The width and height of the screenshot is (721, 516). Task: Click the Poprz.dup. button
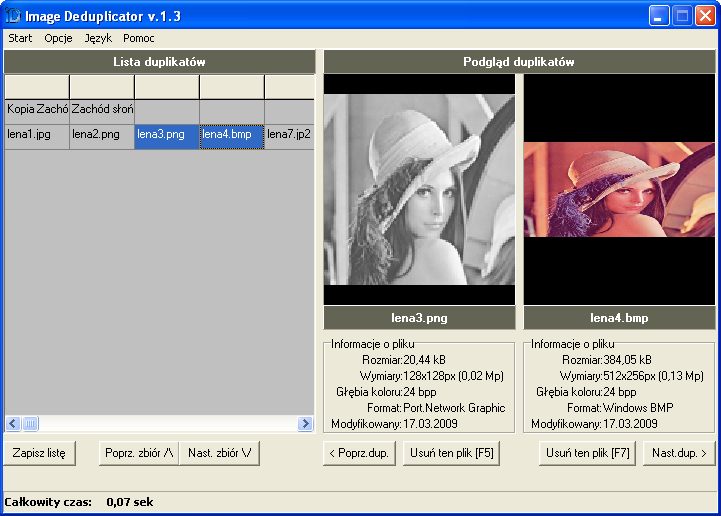click(x=359, y=453)
